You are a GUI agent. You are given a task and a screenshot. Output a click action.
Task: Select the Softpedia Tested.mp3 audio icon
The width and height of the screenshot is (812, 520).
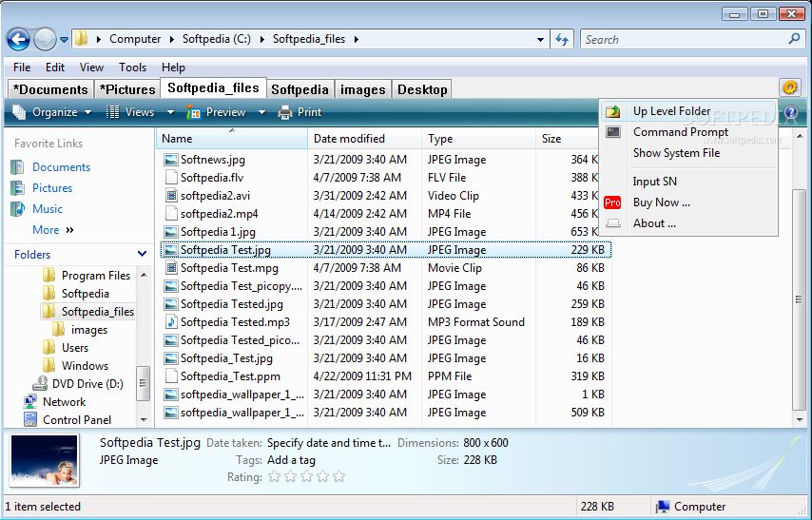pyautogui.click(x=171, y=322)
